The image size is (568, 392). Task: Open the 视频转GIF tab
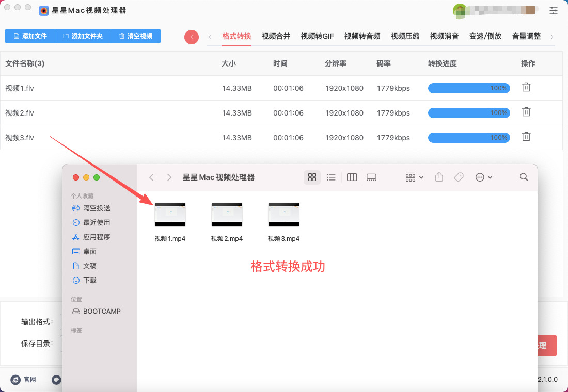[x=318, y=36]
